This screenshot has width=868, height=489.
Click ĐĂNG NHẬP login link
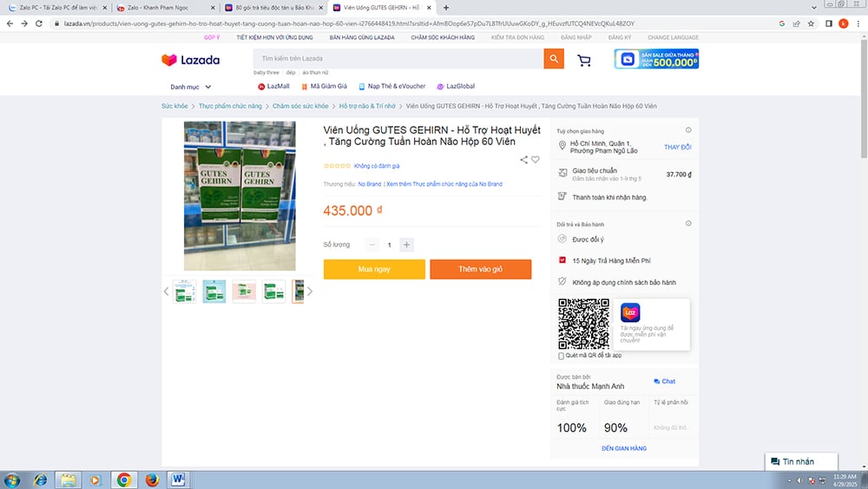[576, 37]
